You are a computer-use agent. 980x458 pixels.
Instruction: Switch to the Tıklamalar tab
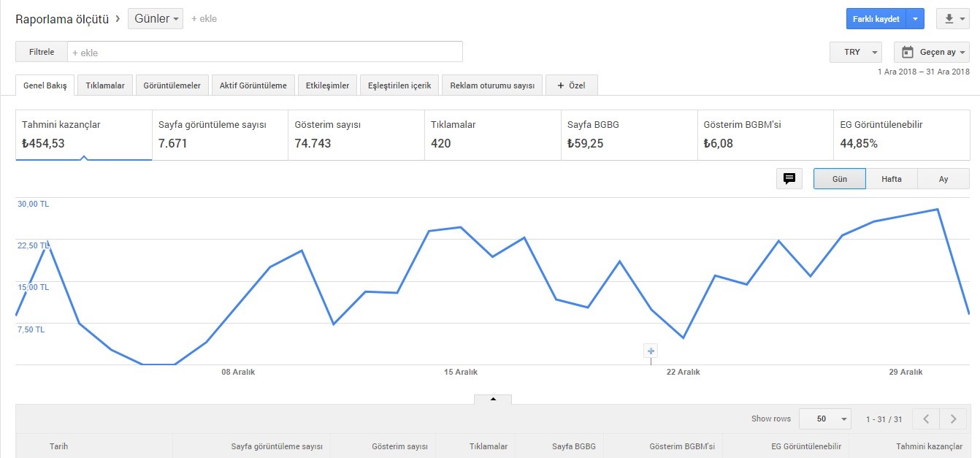105,85
